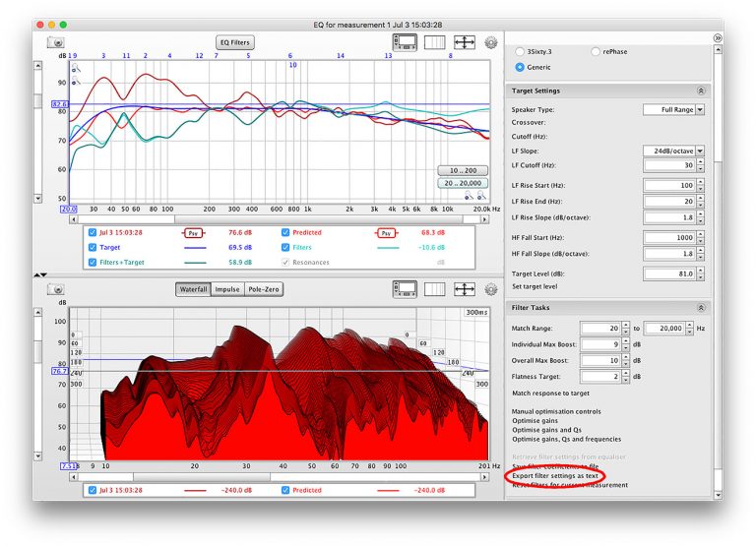Click the LF Rise Slope input field
Viewport: 756px width, 547px height.
pos(669,217)
